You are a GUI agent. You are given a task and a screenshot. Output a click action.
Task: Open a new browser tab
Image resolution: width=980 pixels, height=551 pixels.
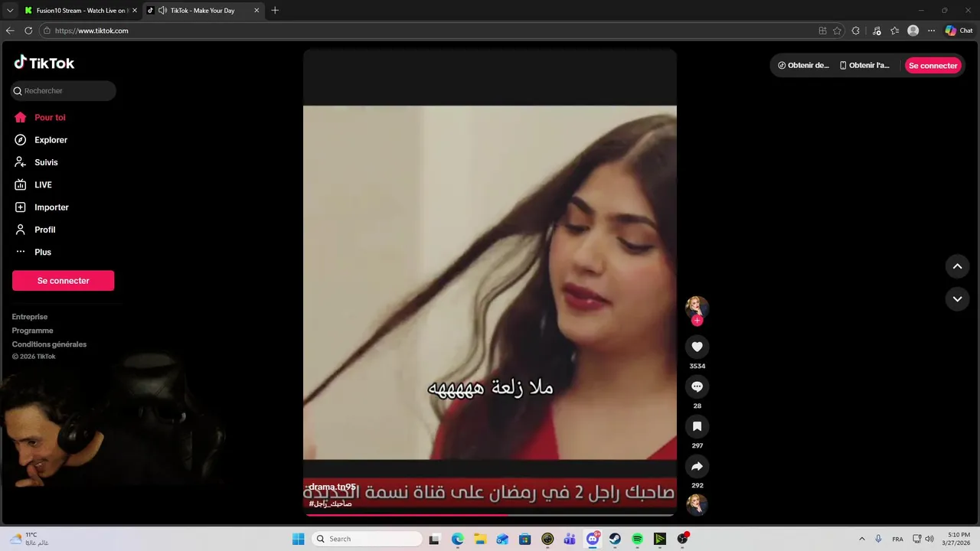click(275, 11)
